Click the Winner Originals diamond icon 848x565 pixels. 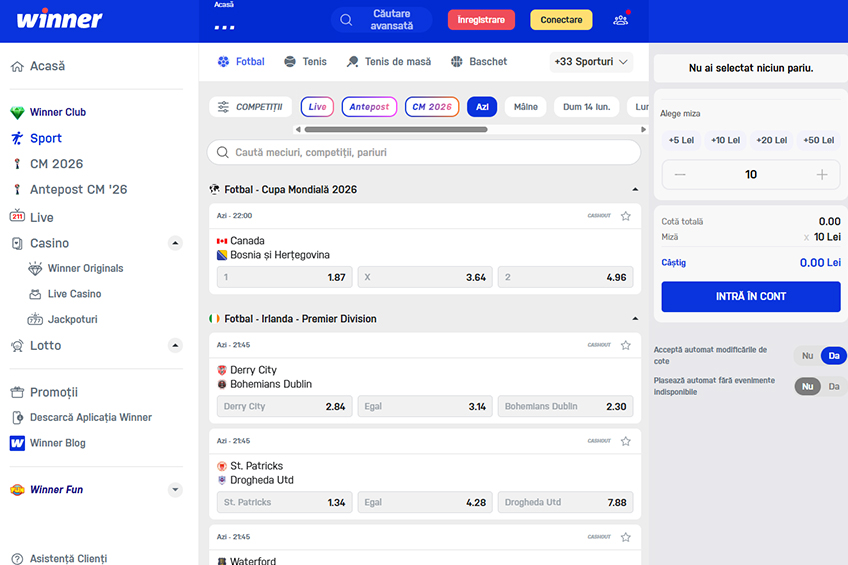[x=35, y=268]
